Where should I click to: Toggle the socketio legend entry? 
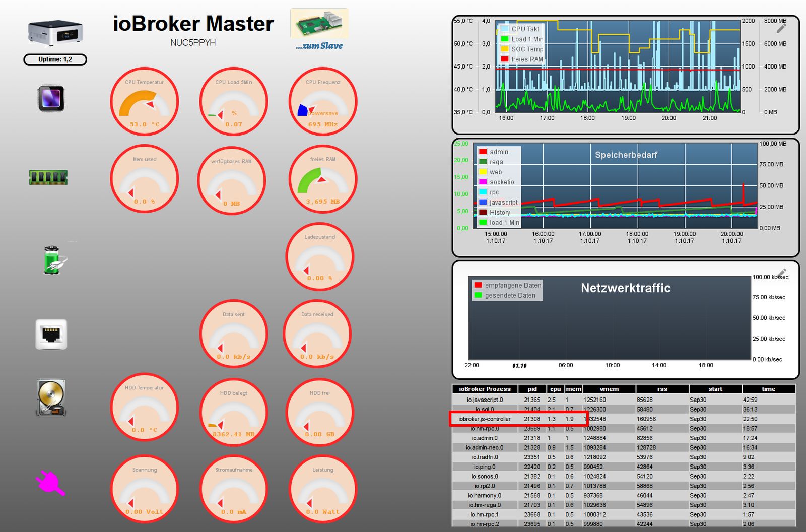click(x=497, y=182)
